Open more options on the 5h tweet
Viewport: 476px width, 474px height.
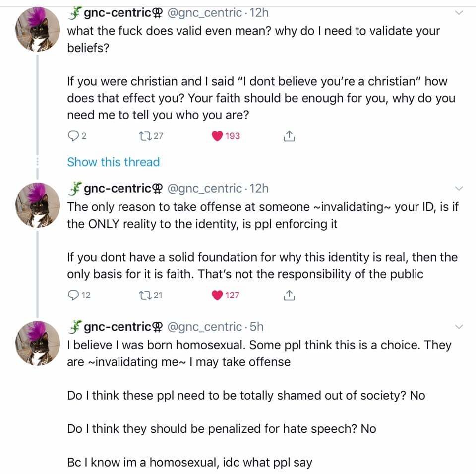(x=459, y=327)
